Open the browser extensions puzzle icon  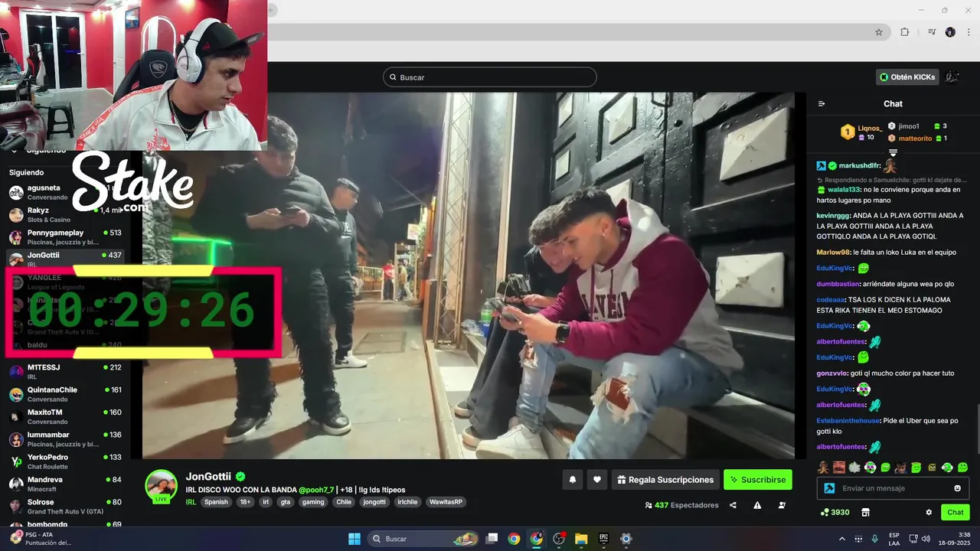click(904, 32)
